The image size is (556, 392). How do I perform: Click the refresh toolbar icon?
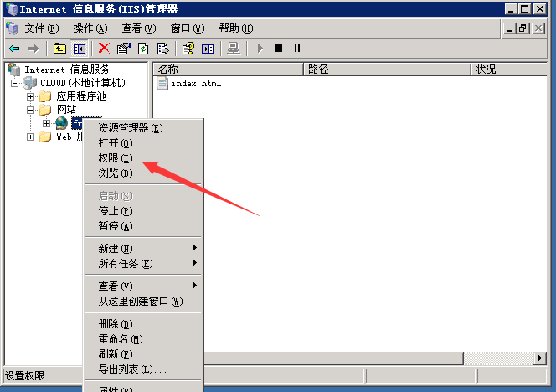(x=143, y=49)
